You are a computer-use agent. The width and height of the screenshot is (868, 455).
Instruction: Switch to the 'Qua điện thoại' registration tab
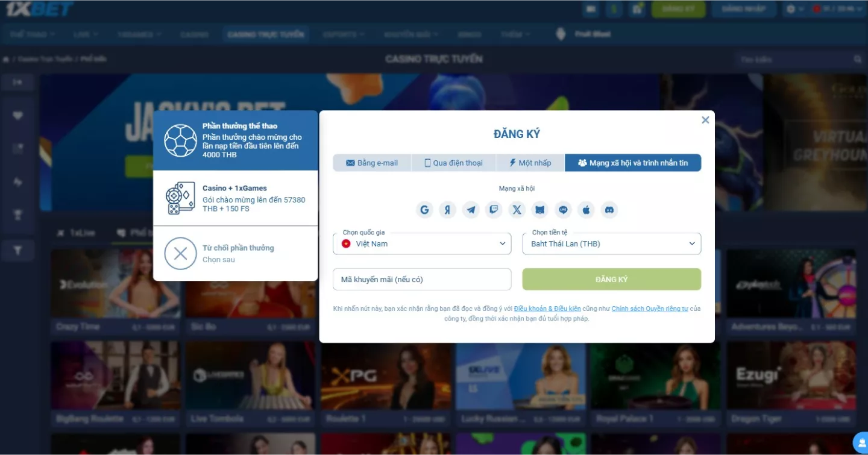[x=453, y=162]
